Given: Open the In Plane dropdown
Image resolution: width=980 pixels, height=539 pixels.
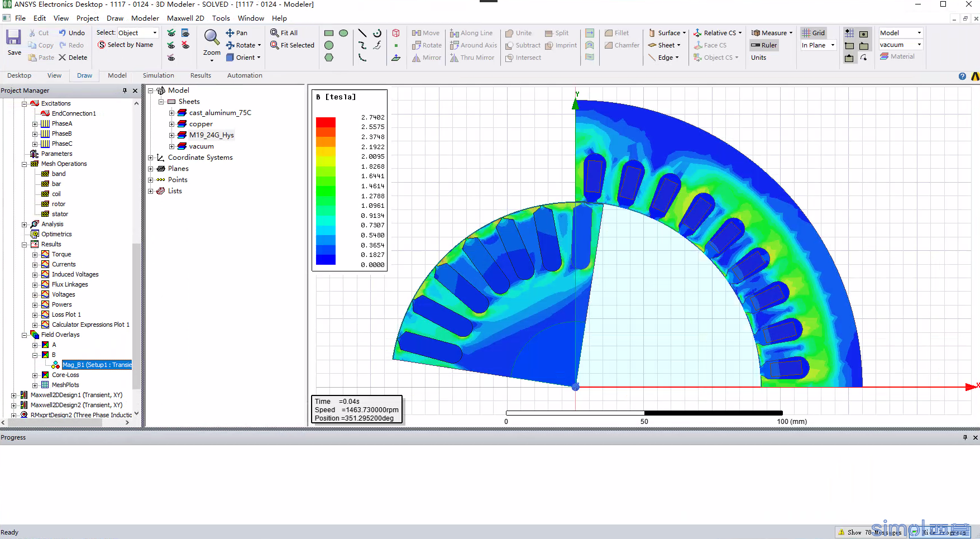Looking at the screenshot, I should point(818,45).
